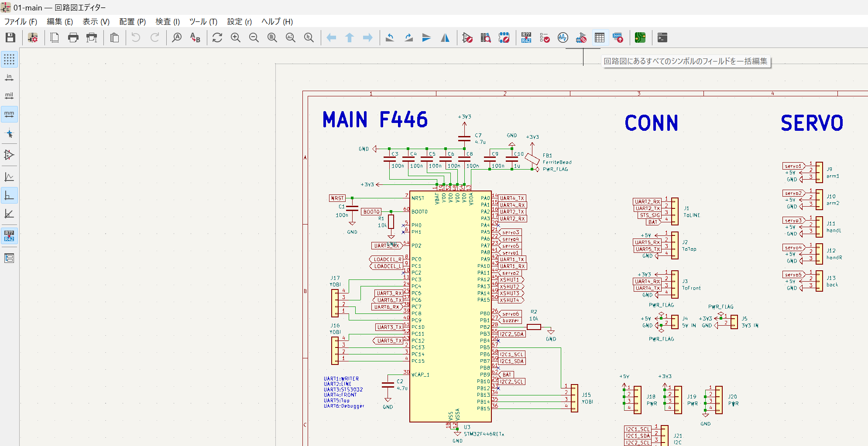Toggle grid display in left toolbar
This screenshot has width=868, height=446.
click(9, 59)
